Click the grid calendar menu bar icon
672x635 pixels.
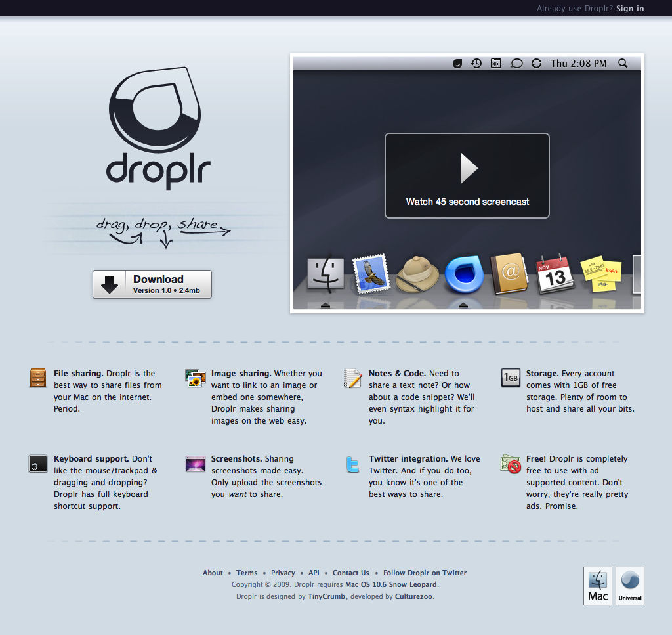tap(496, 64)
